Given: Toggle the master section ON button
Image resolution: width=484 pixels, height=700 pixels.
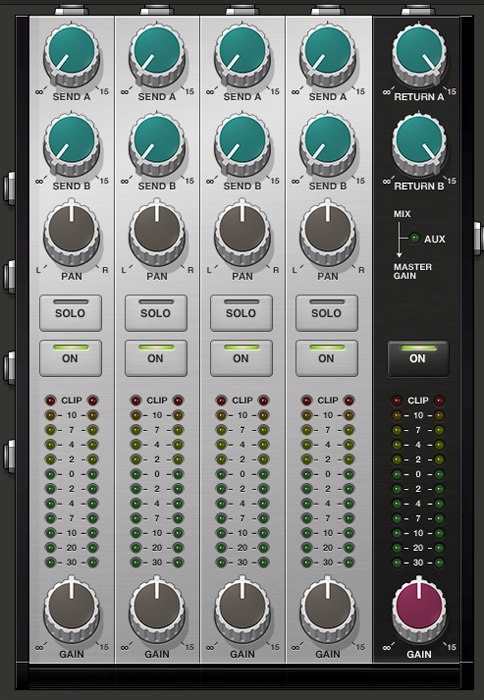Looking at the screenshot, I should (418, 358).
